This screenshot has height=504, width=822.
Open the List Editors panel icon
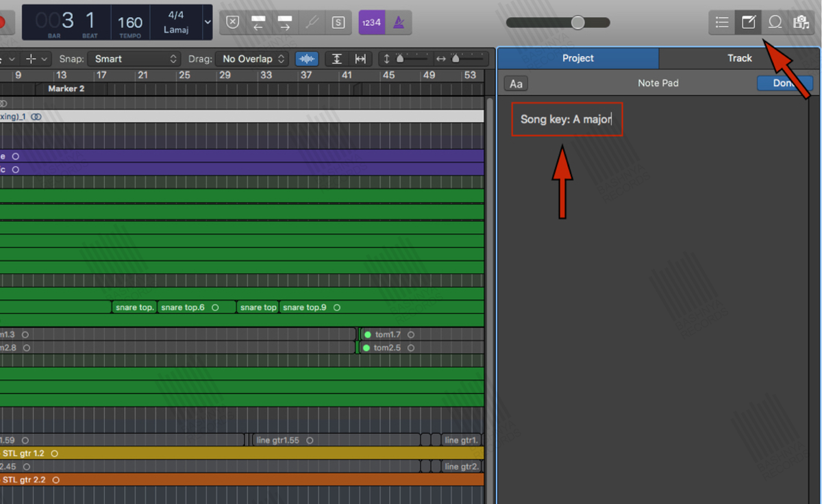(721, 23)
